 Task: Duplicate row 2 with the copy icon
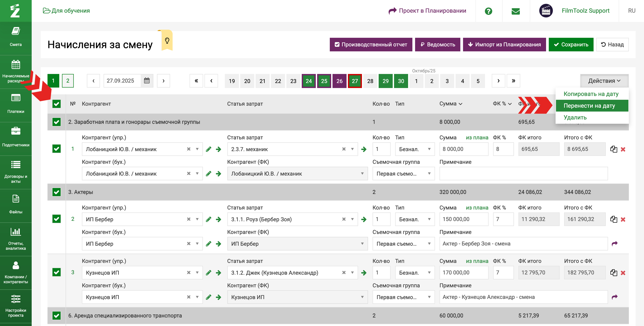pyautogui.click(x=613, y=219)
